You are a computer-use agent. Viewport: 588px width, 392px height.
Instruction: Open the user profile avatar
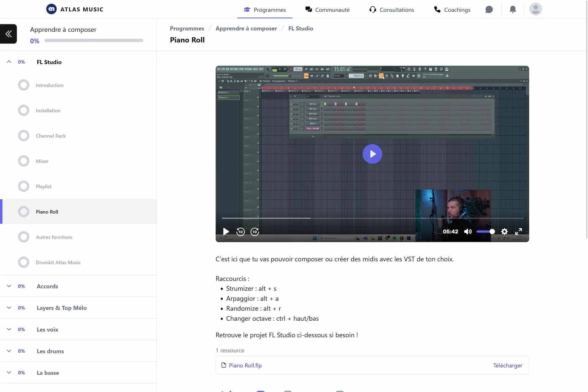[535, 9]
